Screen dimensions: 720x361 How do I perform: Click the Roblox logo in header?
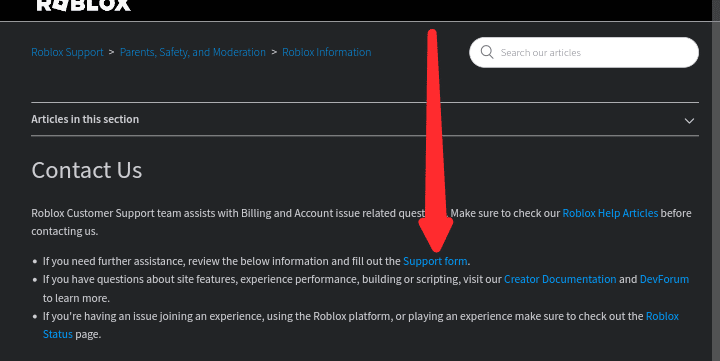click(x=84, y=6)
